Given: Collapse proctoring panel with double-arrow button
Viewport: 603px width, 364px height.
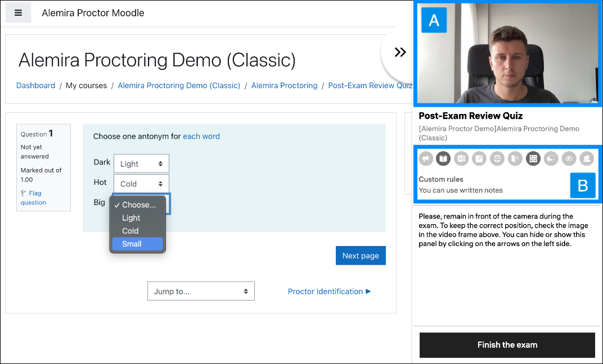Looking at the screenshot, I should (x=400, y=52).
